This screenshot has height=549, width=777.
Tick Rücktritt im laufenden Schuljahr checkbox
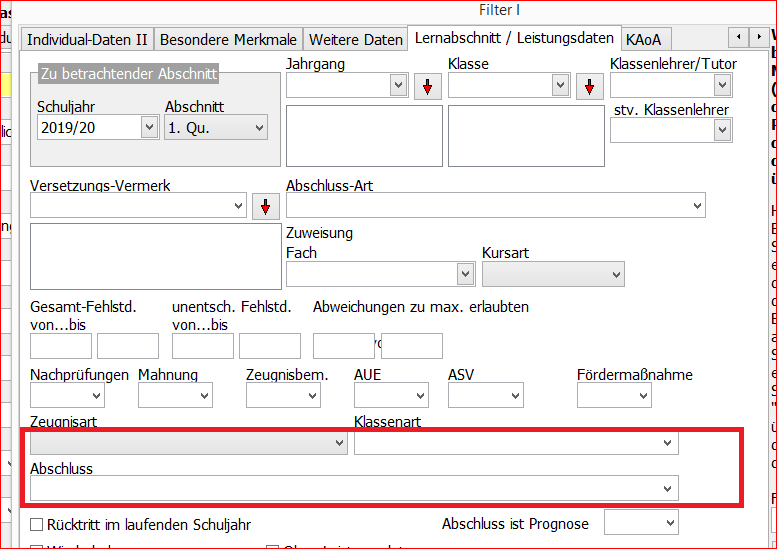(37, 524)
